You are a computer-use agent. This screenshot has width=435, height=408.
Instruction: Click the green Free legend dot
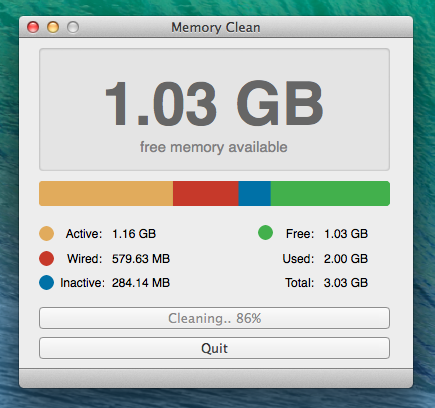265,233
